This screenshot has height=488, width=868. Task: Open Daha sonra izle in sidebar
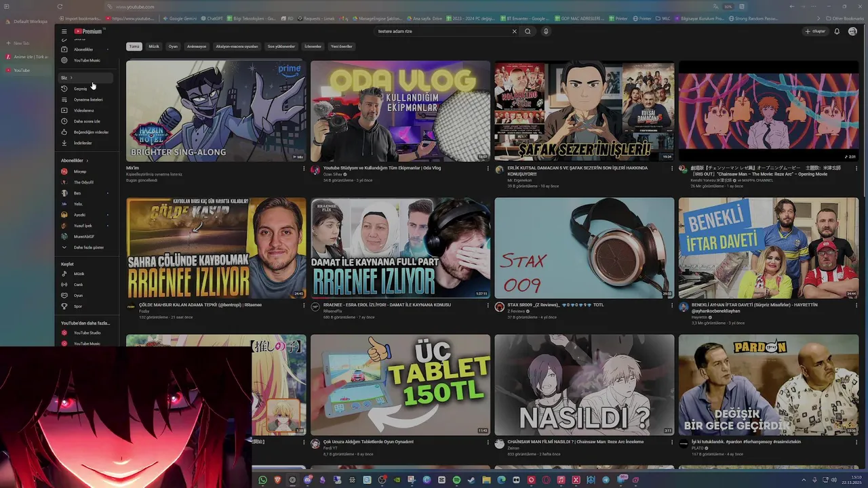(x=85, y=121)
